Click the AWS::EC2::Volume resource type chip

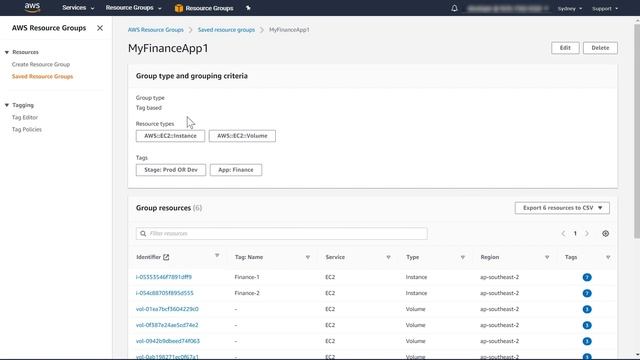pos(242,136)
